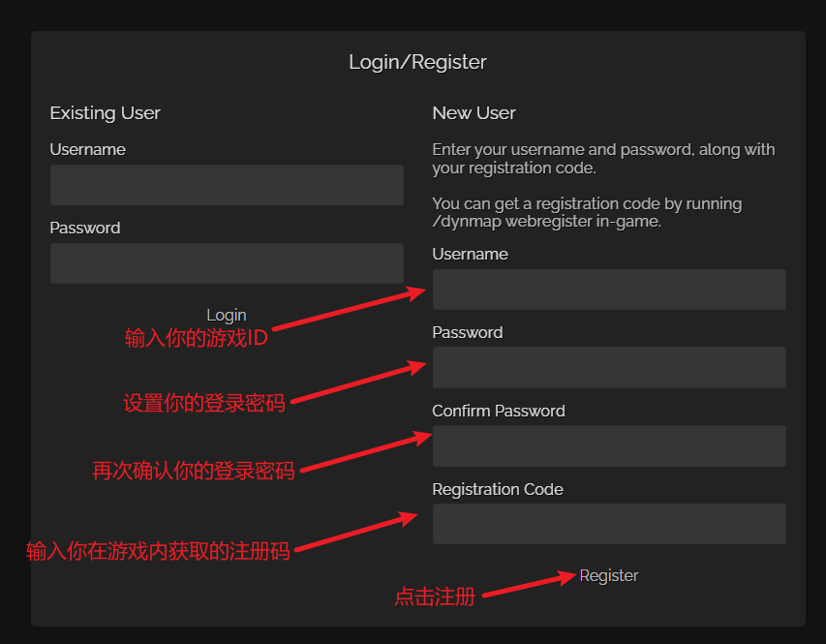Click the Username label under New User
Screen dimensions: 826x644
coord(470,255)
